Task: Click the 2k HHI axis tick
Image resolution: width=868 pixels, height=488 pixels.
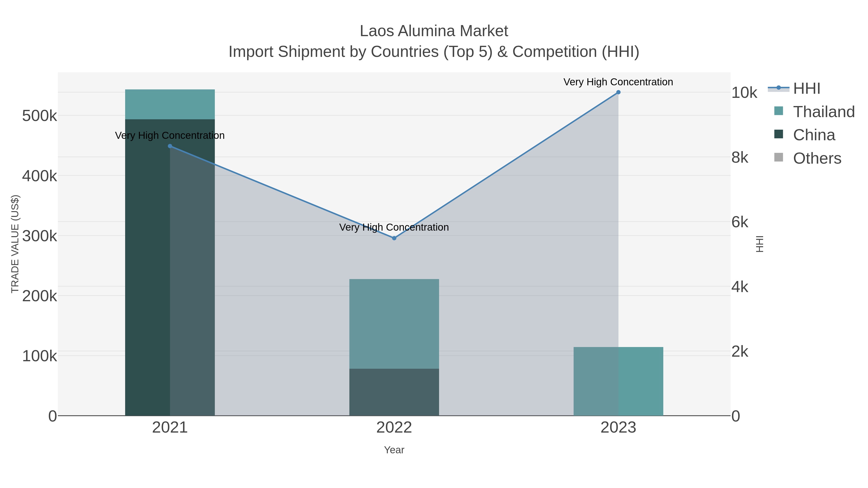Action: click(740, 352)
